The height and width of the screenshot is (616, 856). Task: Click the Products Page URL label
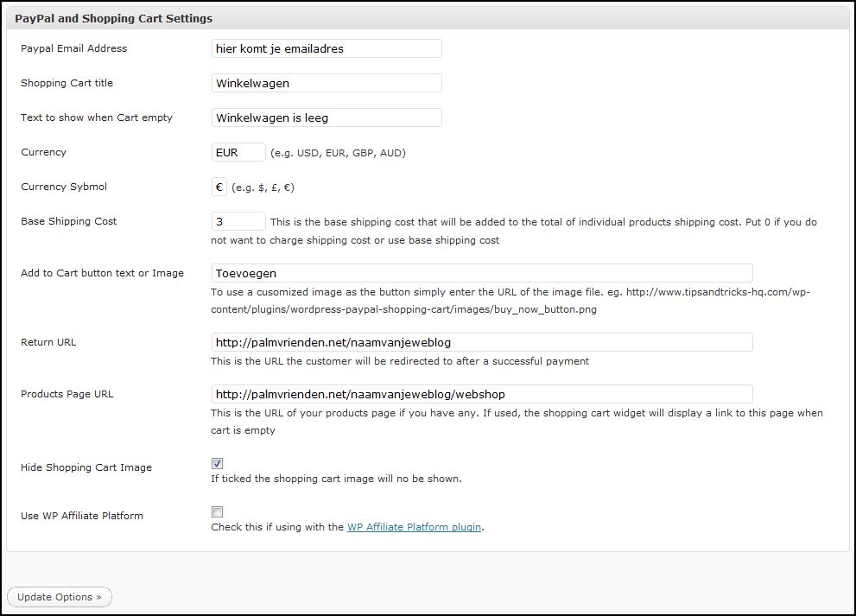tap(67, 394)
